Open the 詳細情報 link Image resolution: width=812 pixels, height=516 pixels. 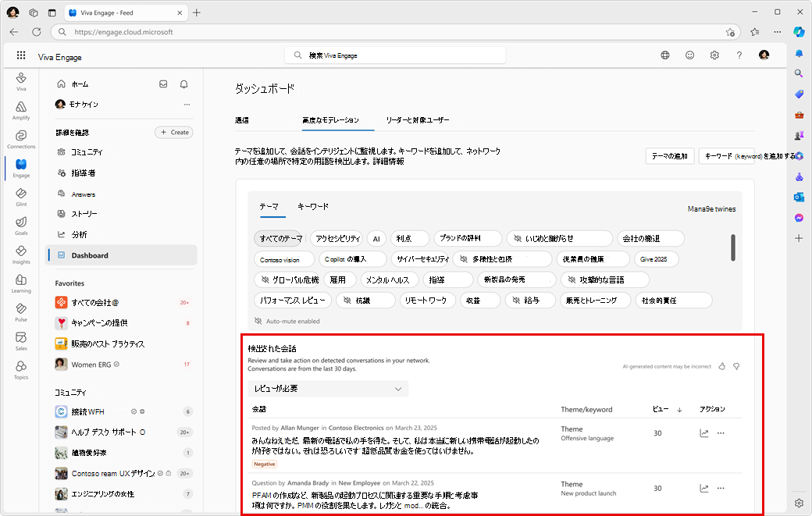388,162
